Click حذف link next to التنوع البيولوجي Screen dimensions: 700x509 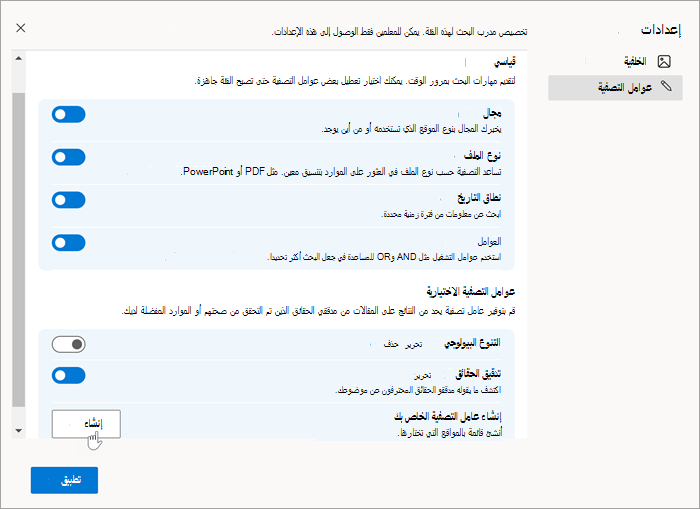point(391,344)
